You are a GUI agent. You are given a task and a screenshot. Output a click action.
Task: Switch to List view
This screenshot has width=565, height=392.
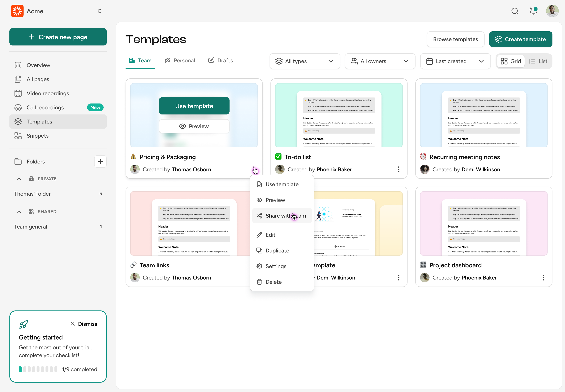[x=538, y=61]
